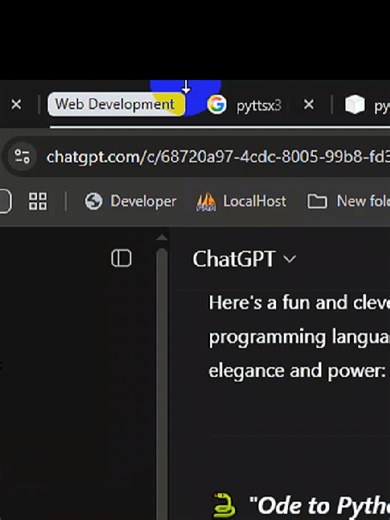Focus the chatgpt.com address bar URL
390x520 pixels.
[x=218, y=157]
